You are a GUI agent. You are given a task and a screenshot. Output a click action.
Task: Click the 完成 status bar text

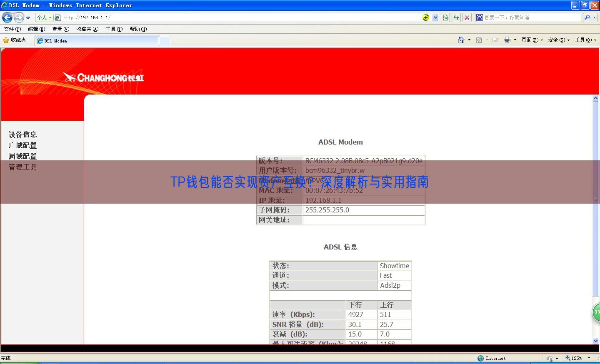coord(5,358)
